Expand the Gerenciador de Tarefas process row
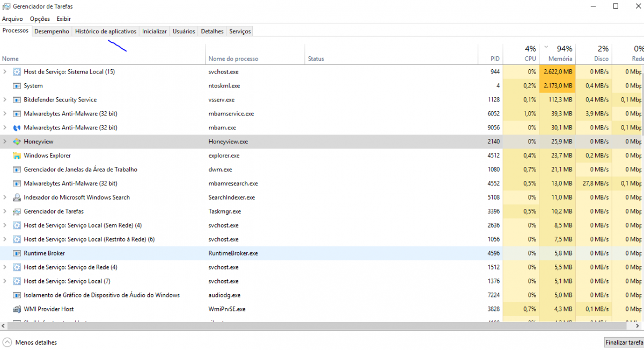The height and width of the screenshot is (350, 644). click(5, 212)
